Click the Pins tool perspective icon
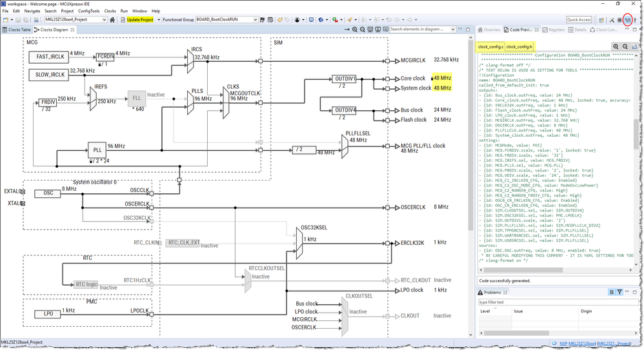The width and height of the screenshot is (644, 350). click(x=619, y=20)
